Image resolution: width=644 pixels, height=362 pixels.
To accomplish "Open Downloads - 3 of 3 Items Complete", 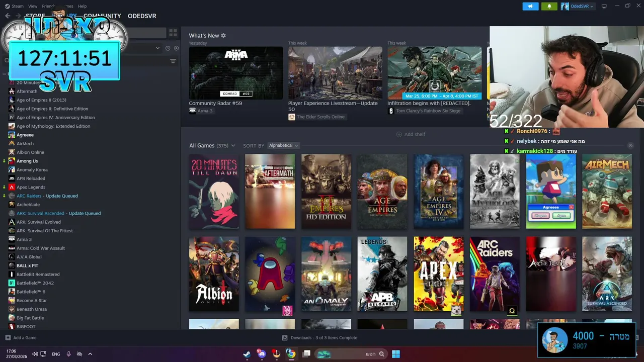I will point(319,338).
